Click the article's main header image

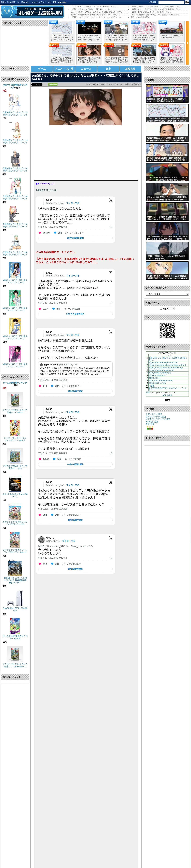point(85,107)
